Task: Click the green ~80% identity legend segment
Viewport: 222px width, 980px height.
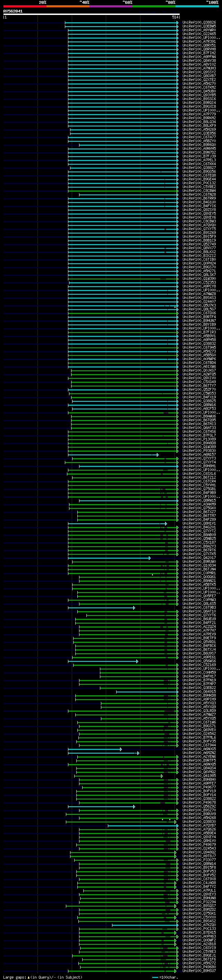Action: tap(154, 6)
